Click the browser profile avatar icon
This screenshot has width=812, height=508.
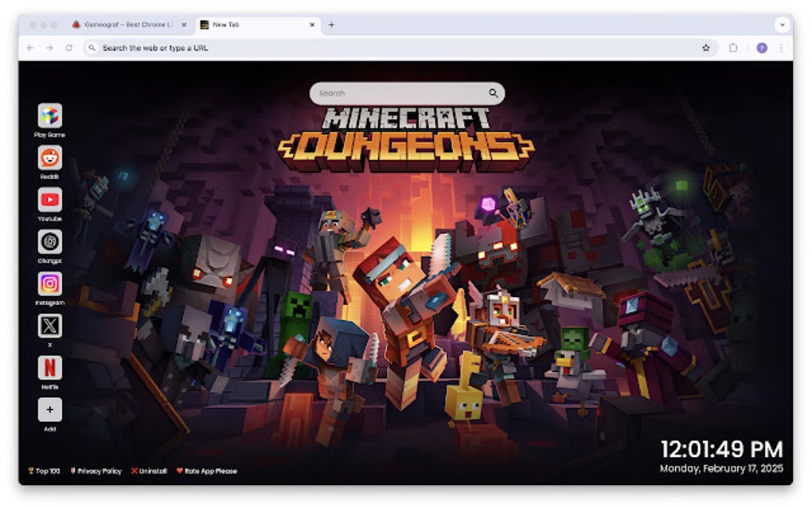[x=762, y=48]
